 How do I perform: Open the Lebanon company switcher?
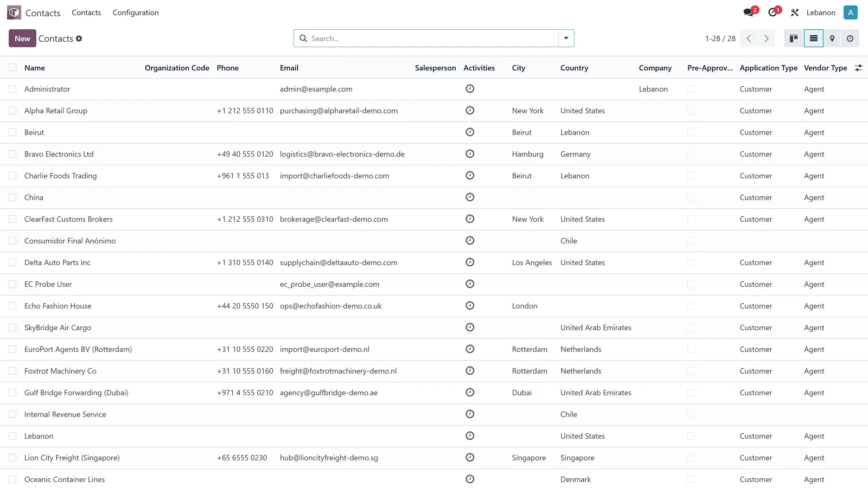(x=821, y=12)
